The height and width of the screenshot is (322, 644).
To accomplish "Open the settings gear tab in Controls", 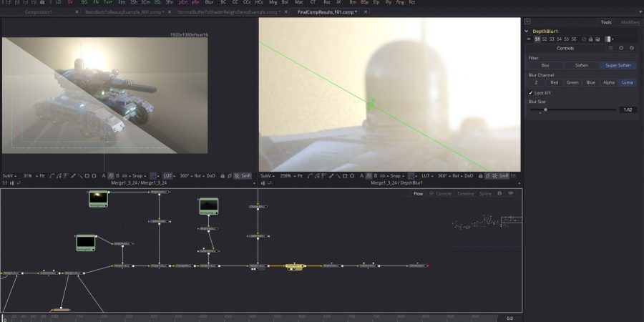I will coord(621,48).
